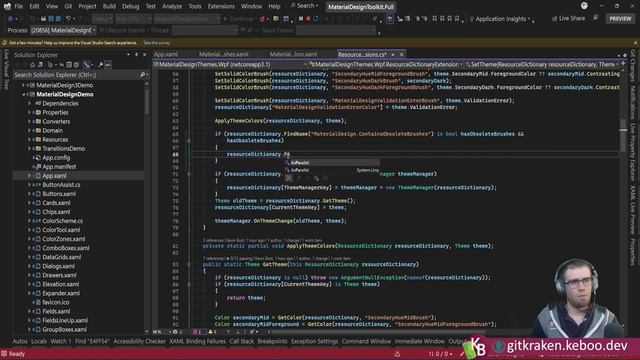
Task: Click the split editor icon above scrollbar
Action: click(623, 64)
